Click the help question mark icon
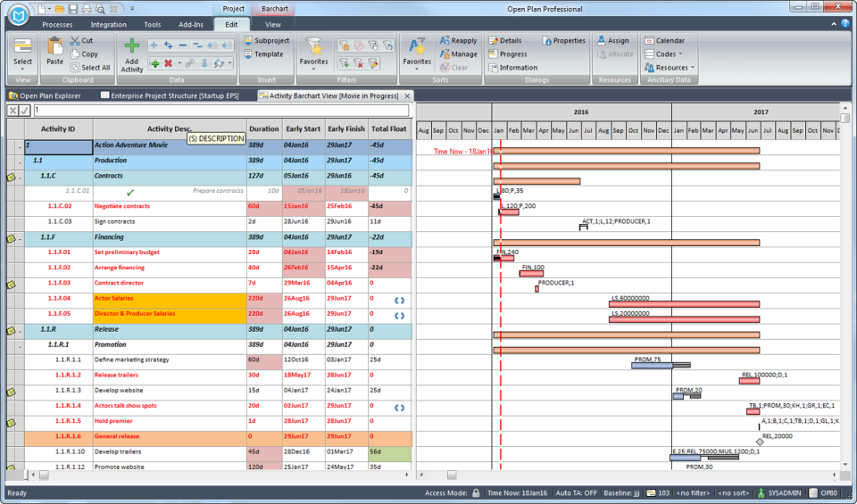 pos(845,24)
